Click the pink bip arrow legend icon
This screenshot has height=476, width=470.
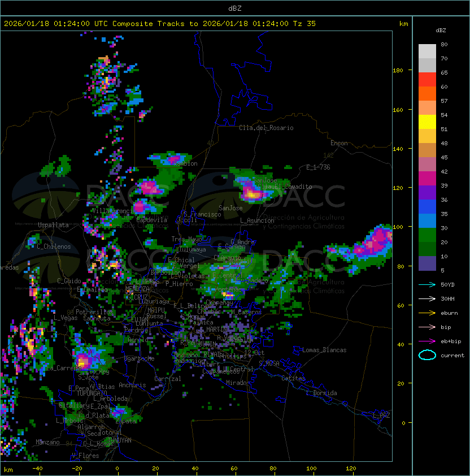pyautogui.click(x=427, y=327)
